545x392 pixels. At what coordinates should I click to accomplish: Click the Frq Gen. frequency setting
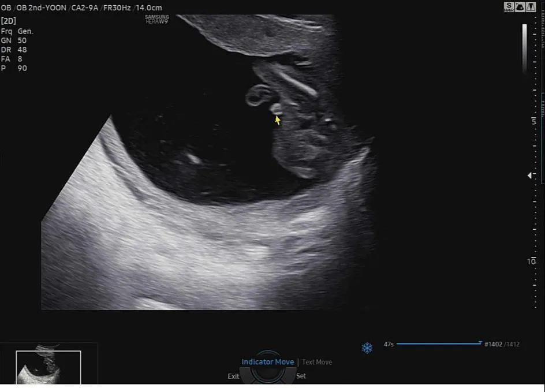pyautogui.click(x=17, y=31)
